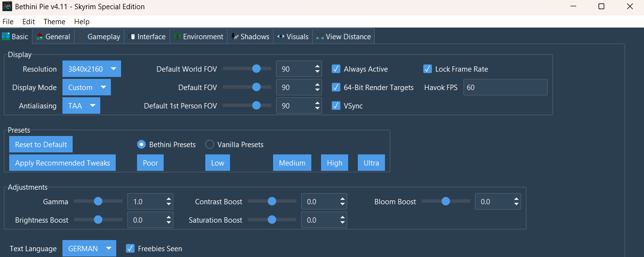This screenshot has width=644, height=257.
Task: Disable the Always Active checkbox
Action: point(336,69)
